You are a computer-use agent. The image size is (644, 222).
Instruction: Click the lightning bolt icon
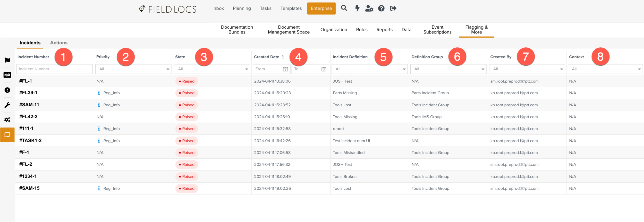357,8
